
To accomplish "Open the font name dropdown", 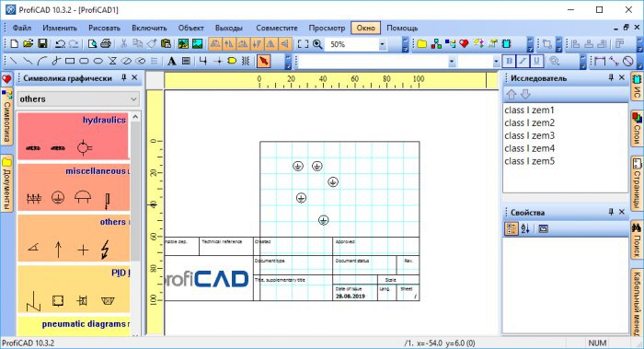I will [452, 62].
